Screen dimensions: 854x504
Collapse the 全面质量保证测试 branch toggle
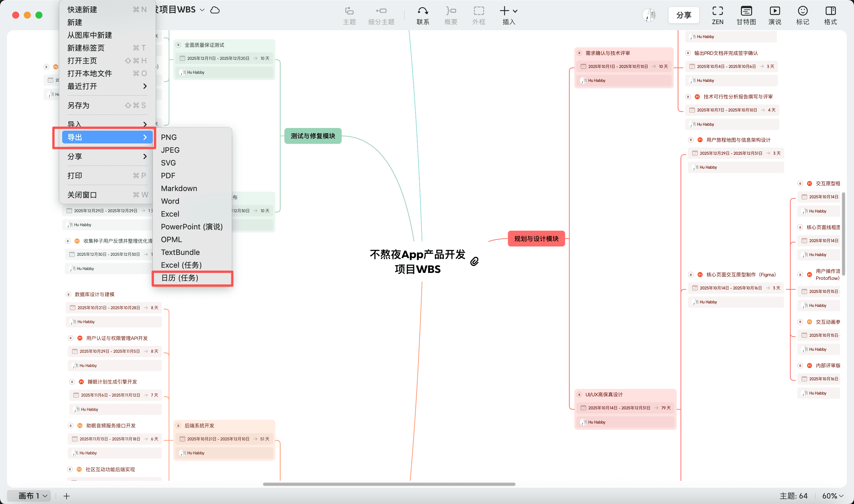(178, 45)
